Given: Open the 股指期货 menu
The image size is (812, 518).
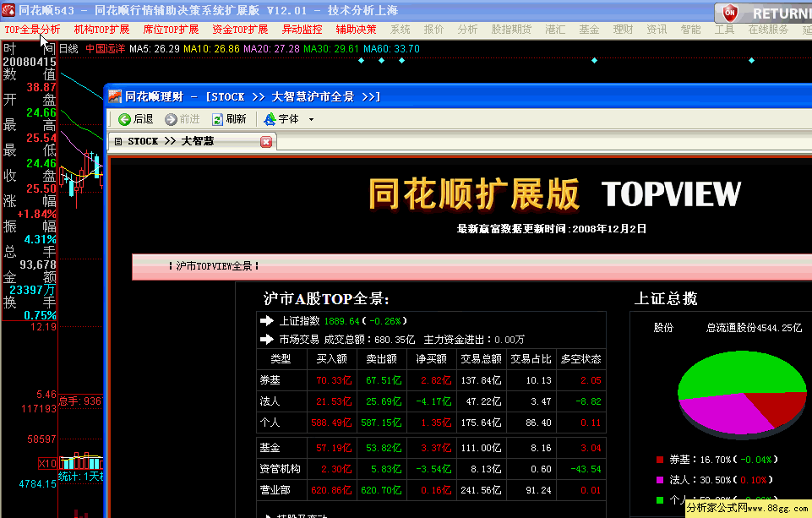Looking at the screenshot, I should pyautogui.click(x=511, y=30).
